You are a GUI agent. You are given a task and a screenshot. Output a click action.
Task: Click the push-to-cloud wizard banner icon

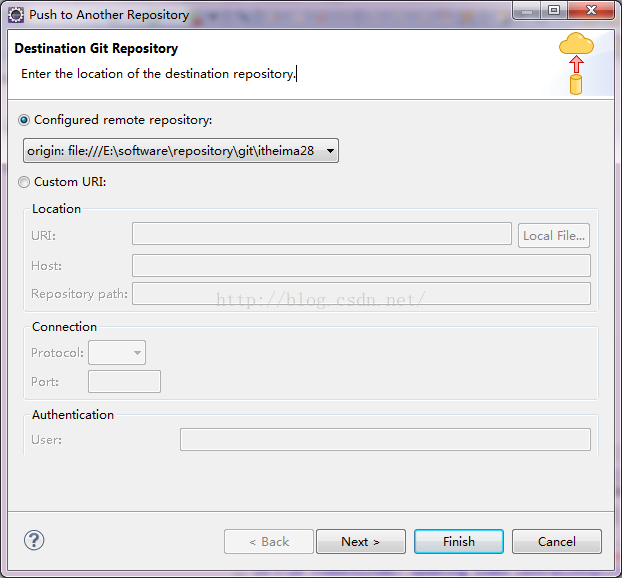(576, 63)
